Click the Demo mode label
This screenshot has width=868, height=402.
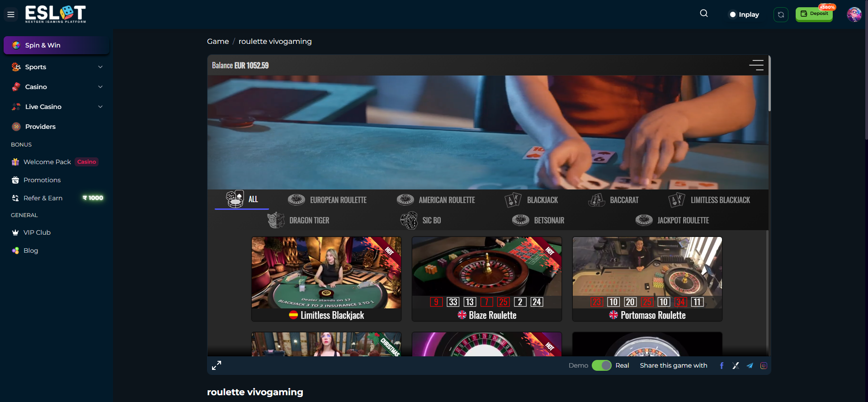(578, 365)
